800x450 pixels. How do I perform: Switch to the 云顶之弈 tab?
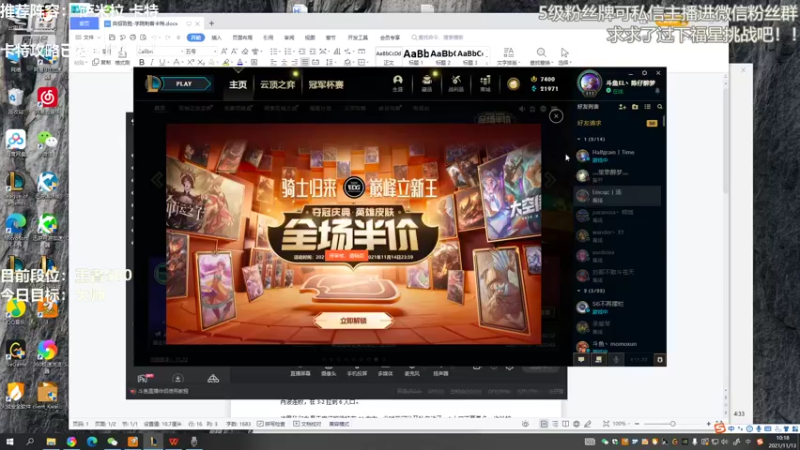(278, 84)
